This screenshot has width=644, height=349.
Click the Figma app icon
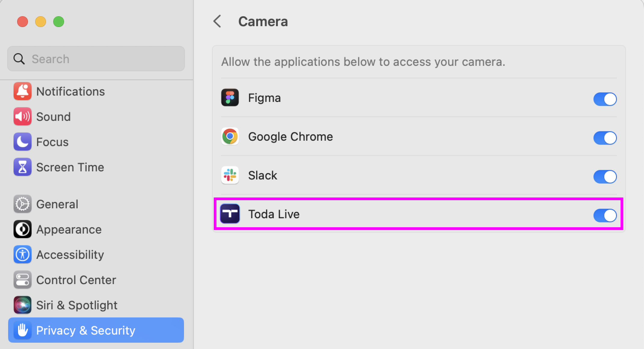[x=230, y=98]
